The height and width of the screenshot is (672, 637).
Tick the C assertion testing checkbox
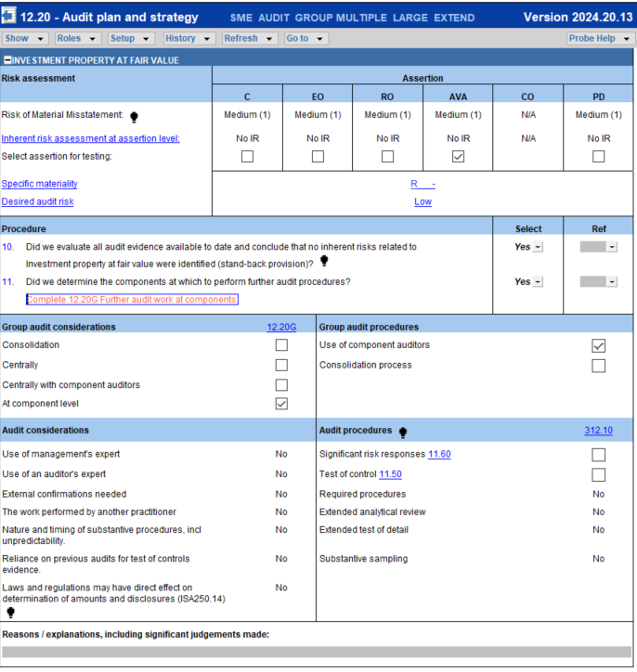pos(247,157)
